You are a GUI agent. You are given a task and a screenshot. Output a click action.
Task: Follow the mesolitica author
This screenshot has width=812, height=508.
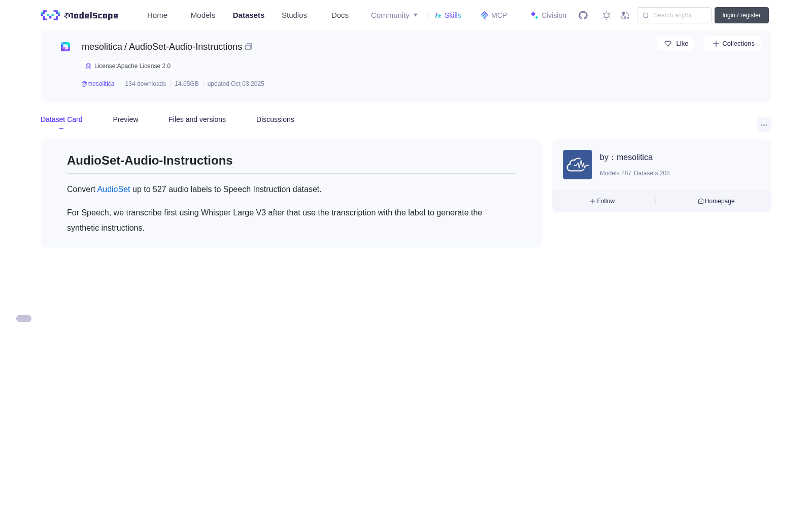[602, 201]
